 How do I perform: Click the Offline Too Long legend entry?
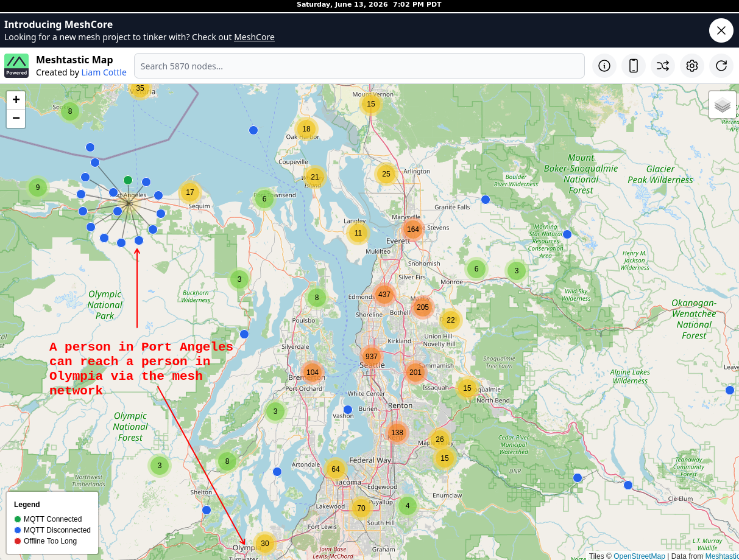pyautogui.click(x=46, y=541)
